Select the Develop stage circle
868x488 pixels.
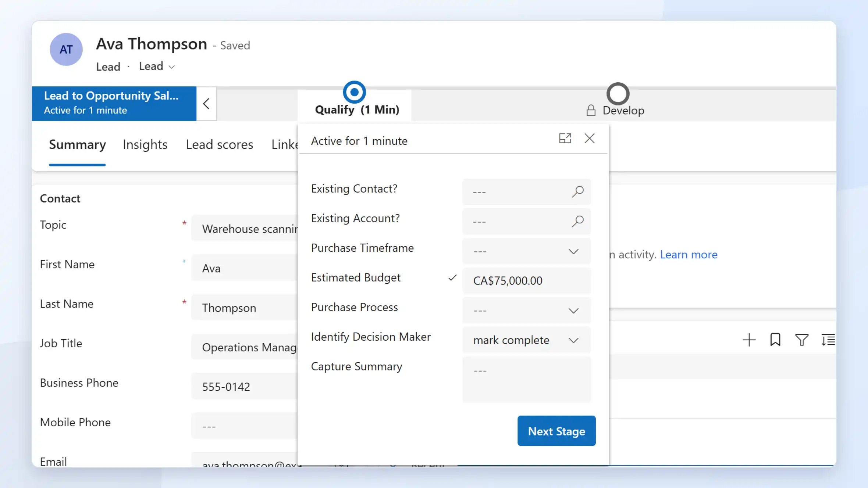[618, 94]
